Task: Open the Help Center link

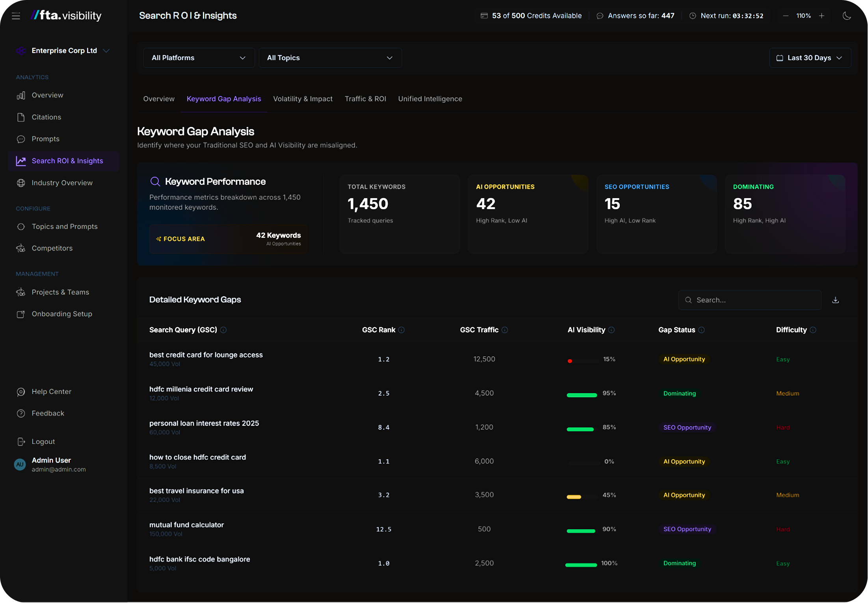Action: tap(51, 392)
